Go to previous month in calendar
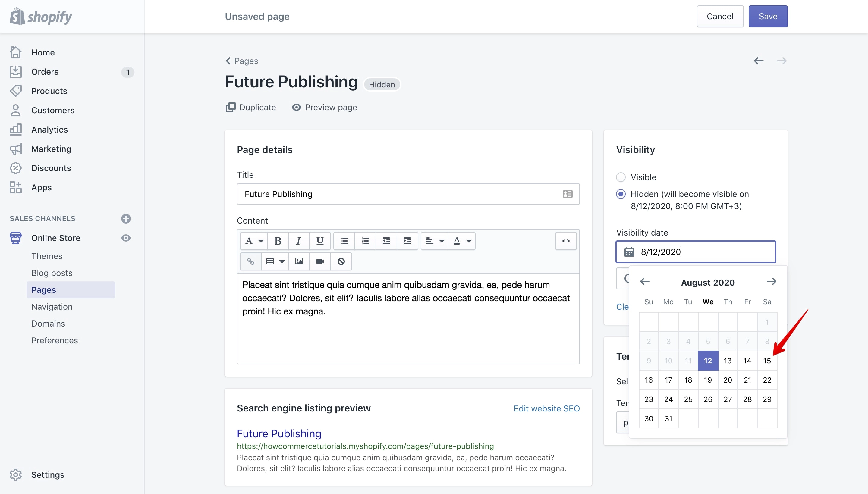 click(645, 281)
